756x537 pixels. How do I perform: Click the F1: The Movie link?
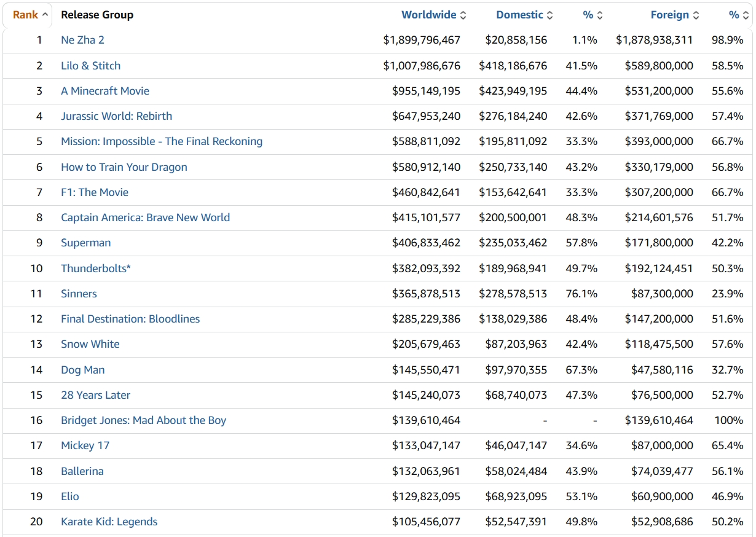point(95,192)
